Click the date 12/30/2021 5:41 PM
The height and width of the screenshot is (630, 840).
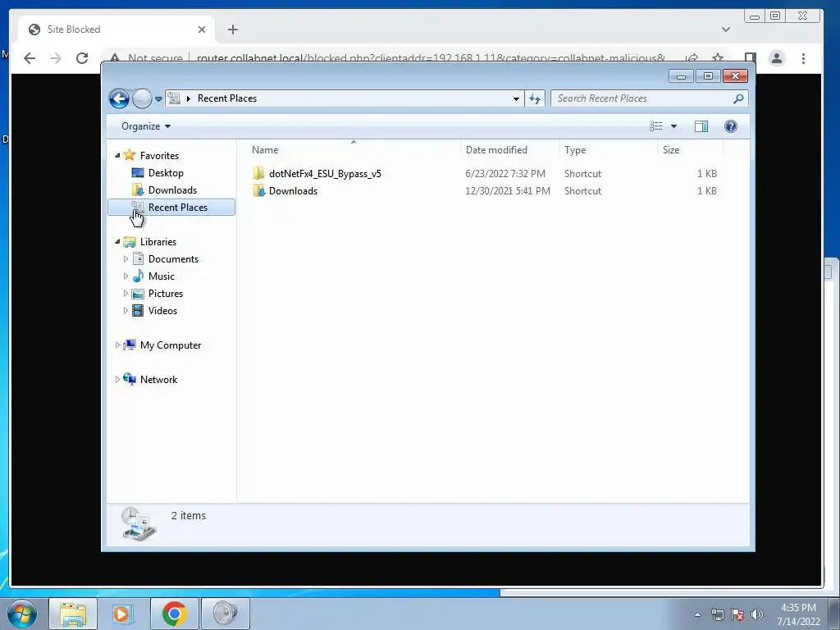[507, 190]
